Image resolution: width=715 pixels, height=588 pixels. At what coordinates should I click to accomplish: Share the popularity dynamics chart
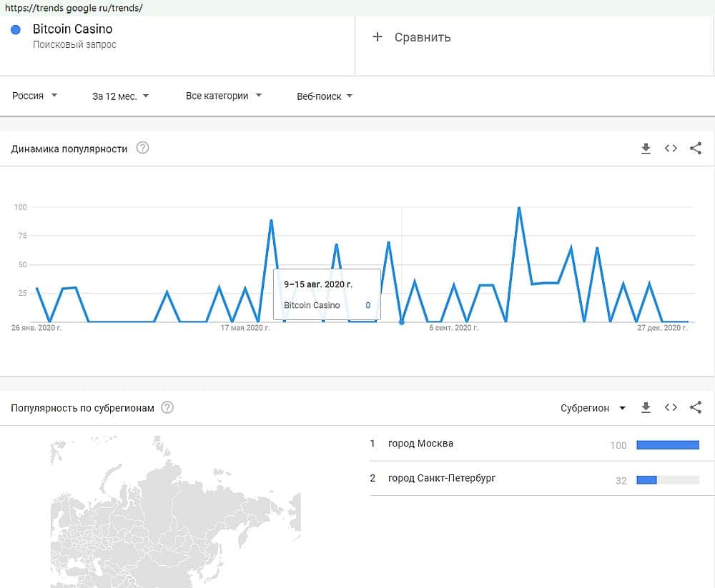pos(695,149)
